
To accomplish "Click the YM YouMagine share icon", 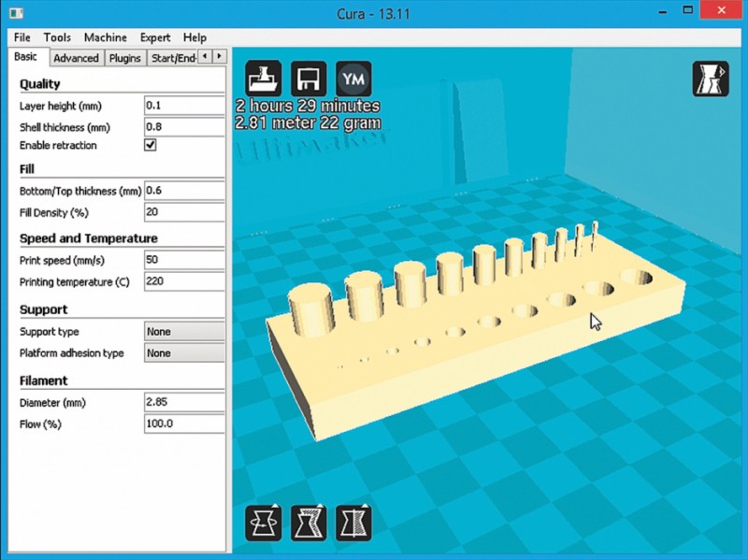I will 353,79.
